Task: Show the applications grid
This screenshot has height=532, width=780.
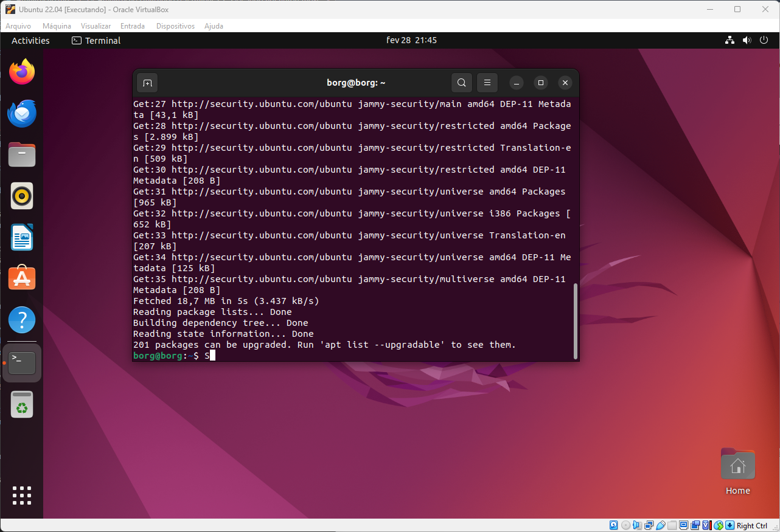Action: point(22,496)
